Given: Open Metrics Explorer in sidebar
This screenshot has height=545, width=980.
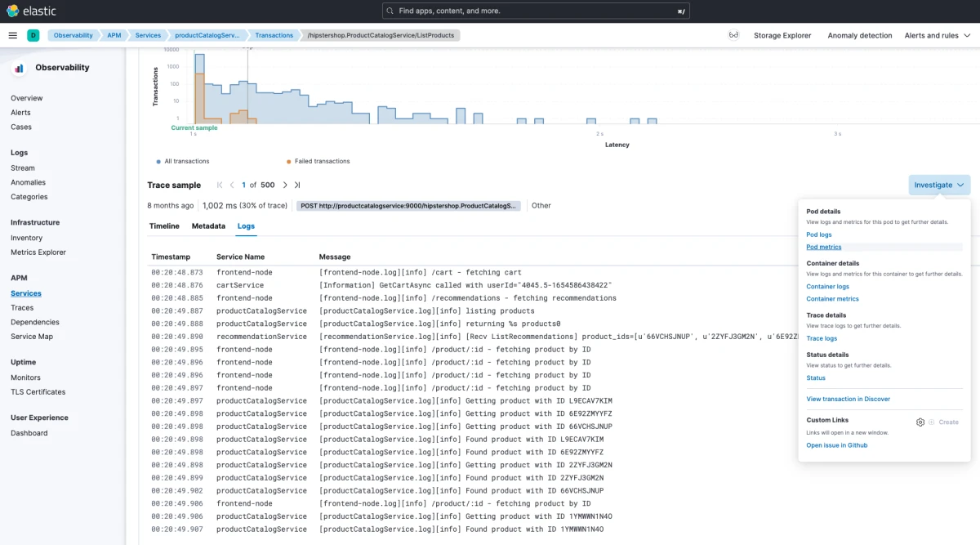Looking at the screenshot, I should click(x=38, y=252).
